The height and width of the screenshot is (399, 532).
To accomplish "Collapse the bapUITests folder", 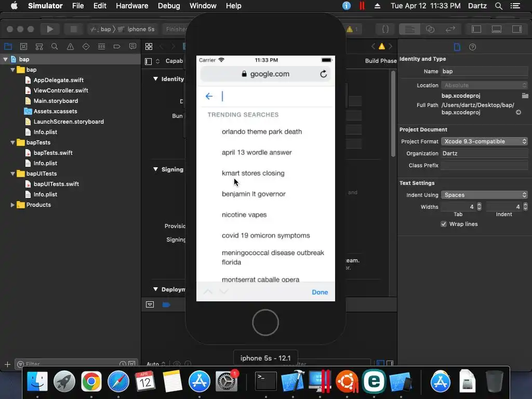I will pyautogui.click(x=12, y=174).
